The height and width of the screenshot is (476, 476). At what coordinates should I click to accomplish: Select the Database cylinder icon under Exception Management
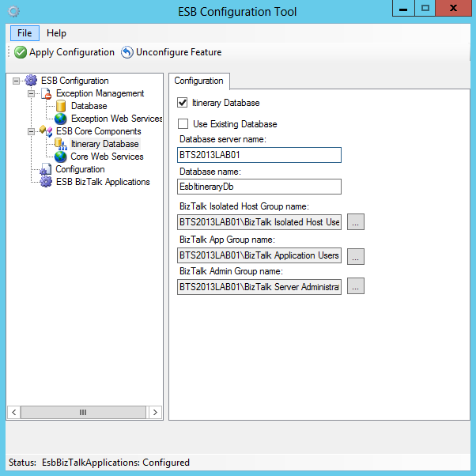[61, 106]
